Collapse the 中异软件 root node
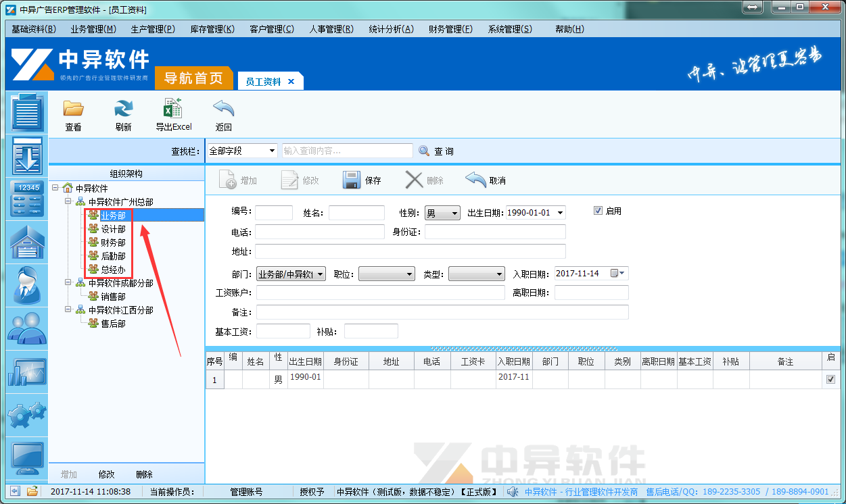This screenshot has height=504, width=846. pyautogui.click(x=55, y=188)
